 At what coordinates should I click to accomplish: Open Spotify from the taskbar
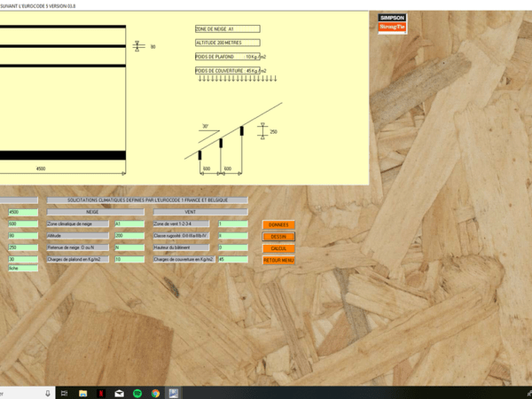click(x=137, y=393)
